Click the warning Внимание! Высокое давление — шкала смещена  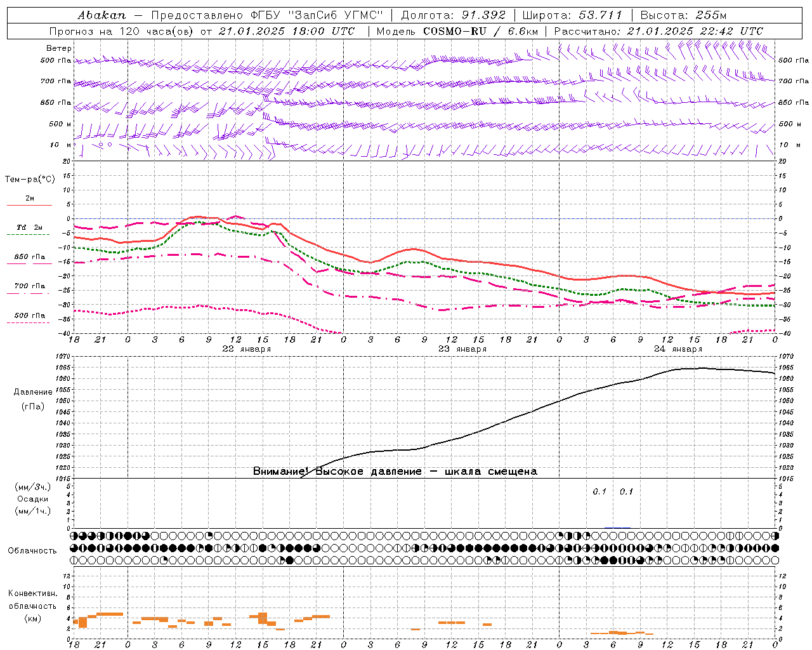395,471
